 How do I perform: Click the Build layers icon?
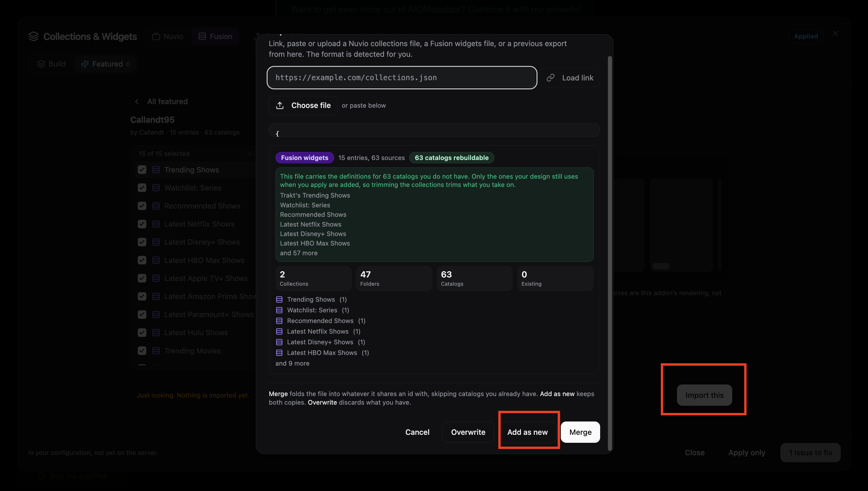pyautogui.click(x=41, y=64)
